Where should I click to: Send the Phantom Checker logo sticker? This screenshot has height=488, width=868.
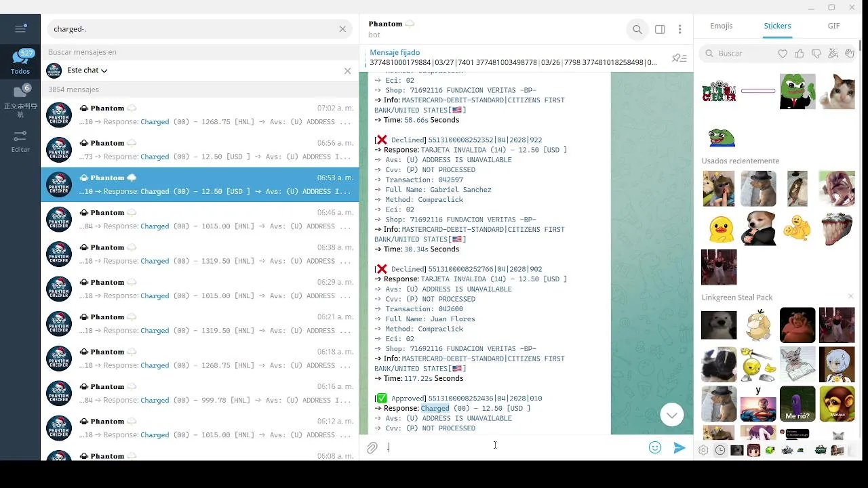(719, 91)
